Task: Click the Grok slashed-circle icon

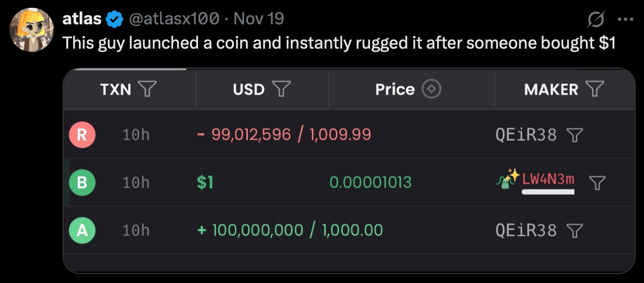Action: click(x=595, y=20)
